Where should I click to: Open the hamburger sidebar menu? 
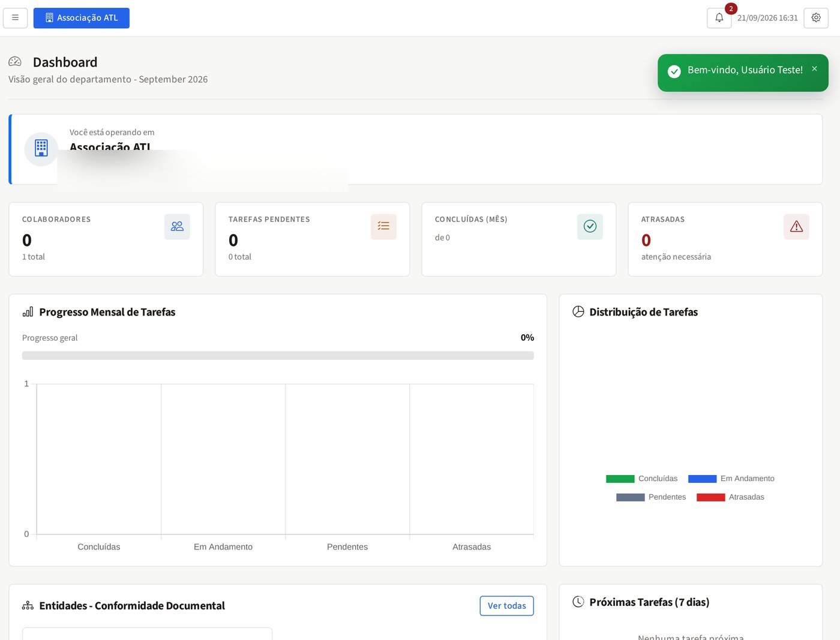[x=15, y=18]
